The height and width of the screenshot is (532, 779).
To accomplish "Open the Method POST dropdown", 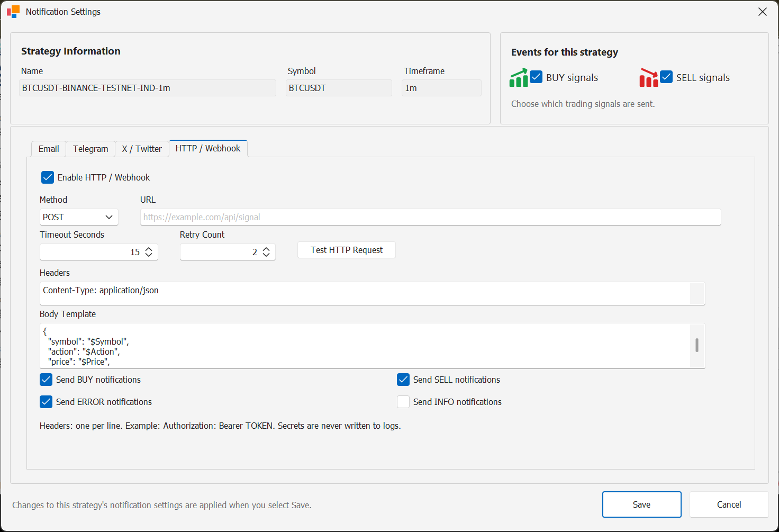I will coord(79,217).
